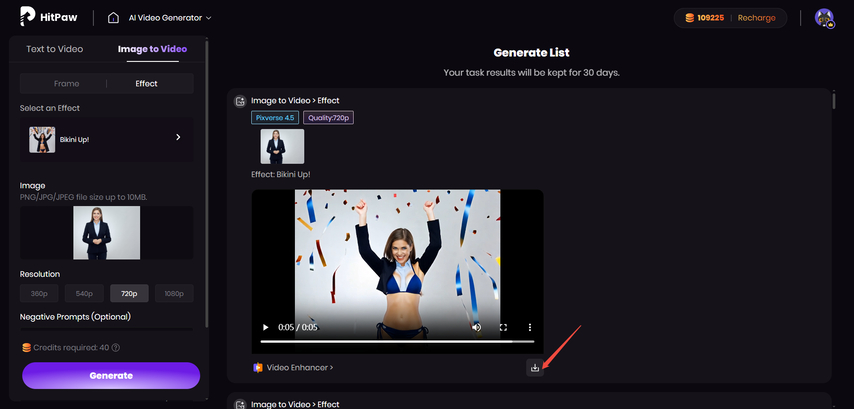Open the source image thumbnail in task result
Viewport: 854px width, 409px height.
tap(282, 146)
